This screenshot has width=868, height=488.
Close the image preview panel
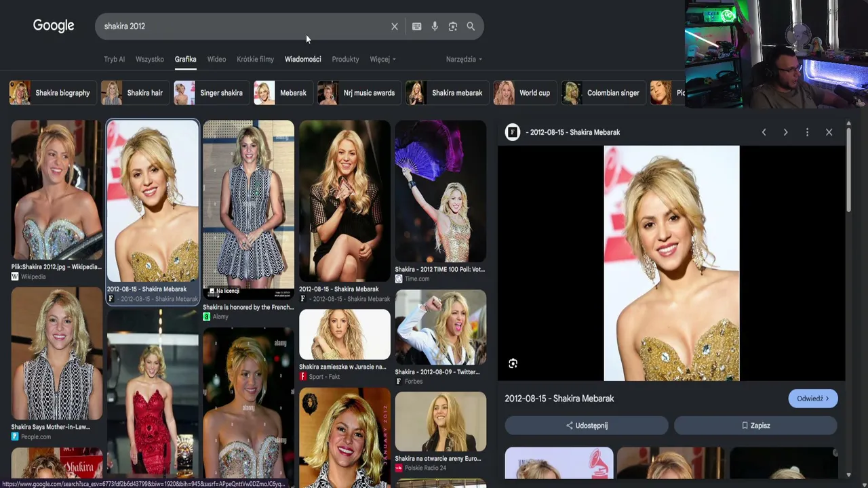pyautogui.click(x=829, y=132)
